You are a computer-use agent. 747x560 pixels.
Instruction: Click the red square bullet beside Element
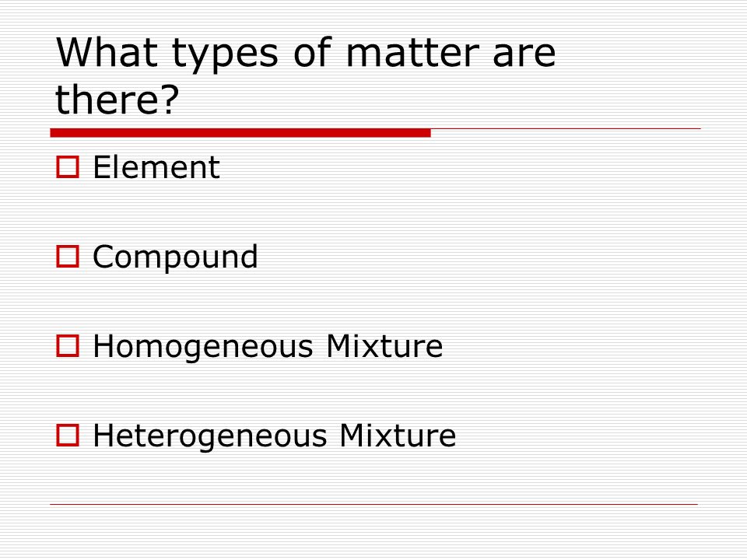point(68,167)
